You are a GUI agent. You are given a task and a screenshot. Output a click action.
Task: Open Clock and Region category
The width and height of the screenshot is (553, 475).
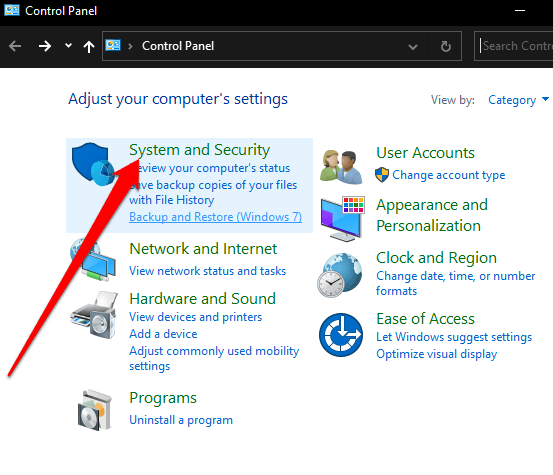pos(436,258)
